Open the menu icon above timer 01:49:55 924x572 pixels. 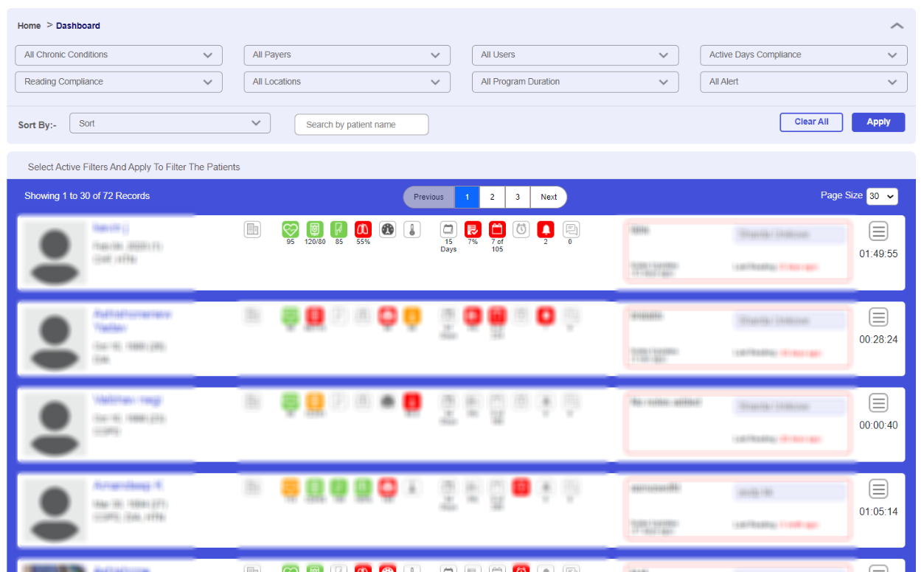click(x=878, y=231)
